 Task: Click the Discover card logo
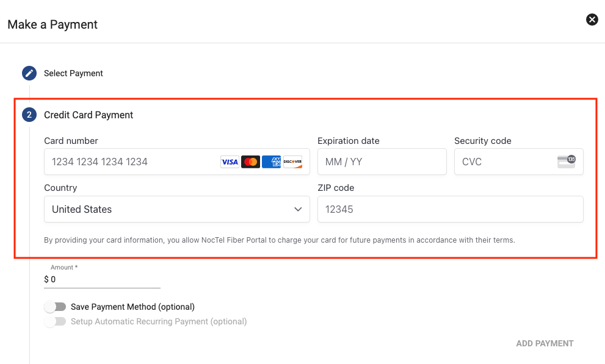(x=293, y=162)
